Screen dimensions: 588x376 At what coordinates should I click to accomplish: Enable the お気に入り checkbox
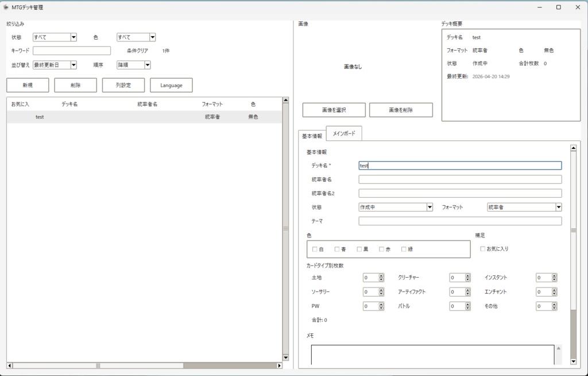point(482,249)
